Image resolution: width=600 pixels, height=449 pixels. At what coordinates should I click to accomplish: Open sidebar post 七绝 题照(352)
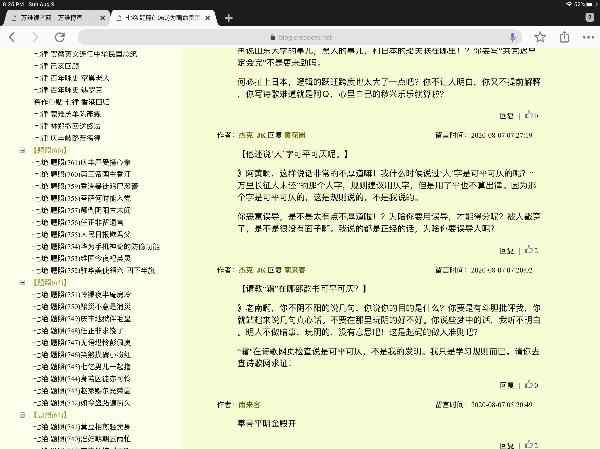[95, 271]
